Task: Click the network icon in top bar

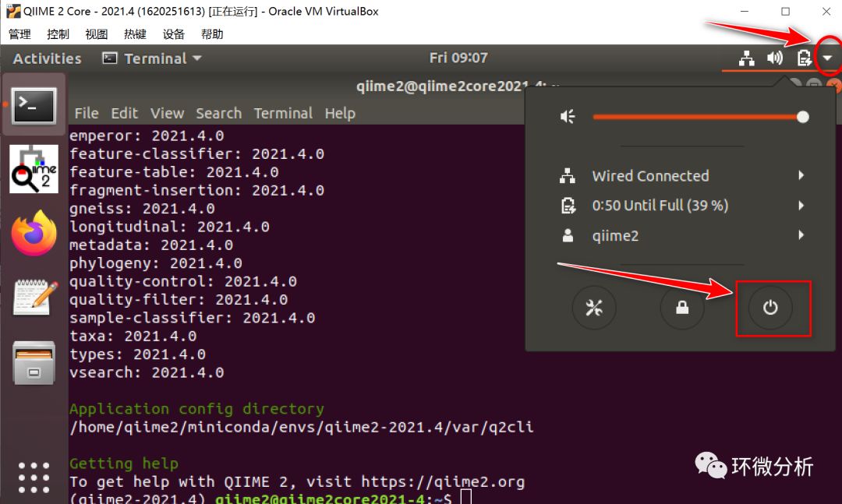Action: pos(746,58)
